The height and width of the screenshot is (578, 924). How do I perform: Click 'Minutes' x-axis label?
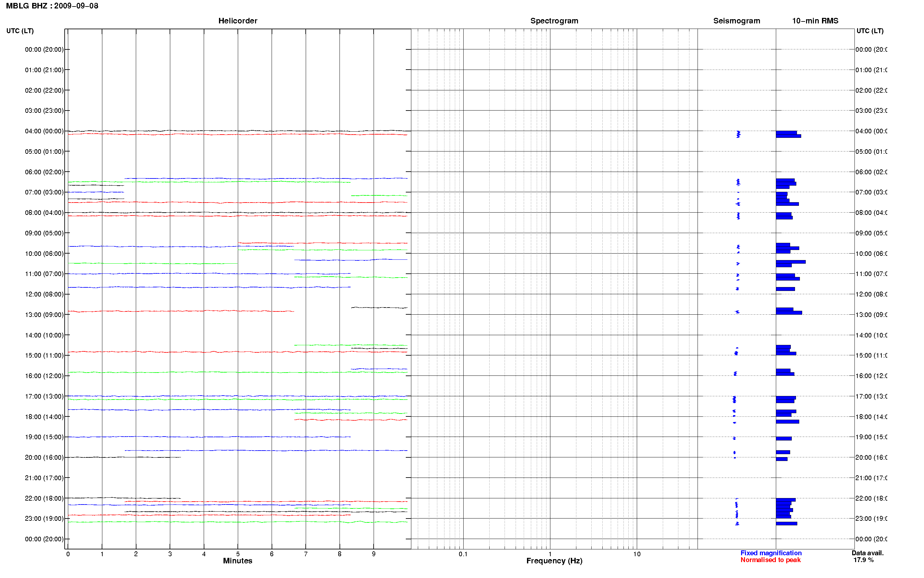pyautogui.click(x=237, y=561)
